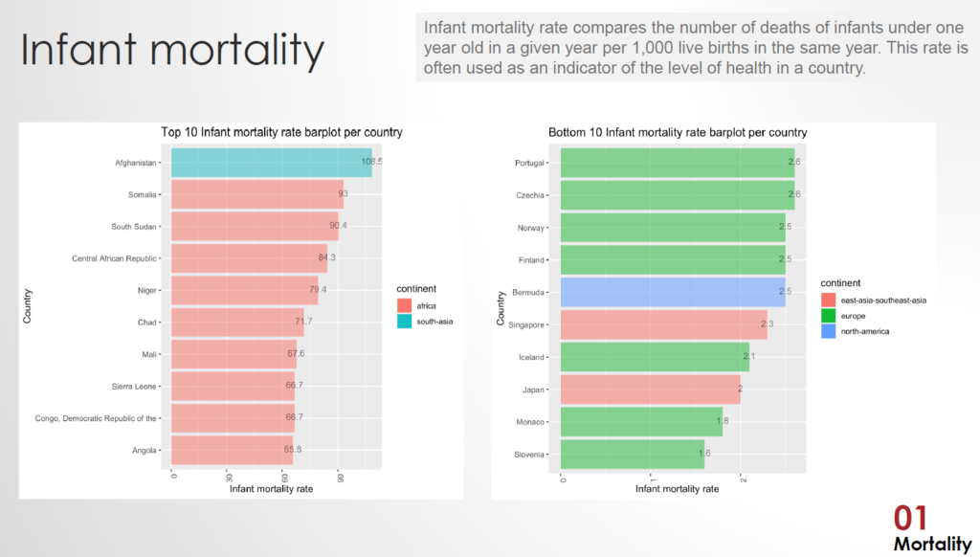Click the red "01" section number
The width and height of the screenshot is (980, 557).
click(x=910, y=518)
